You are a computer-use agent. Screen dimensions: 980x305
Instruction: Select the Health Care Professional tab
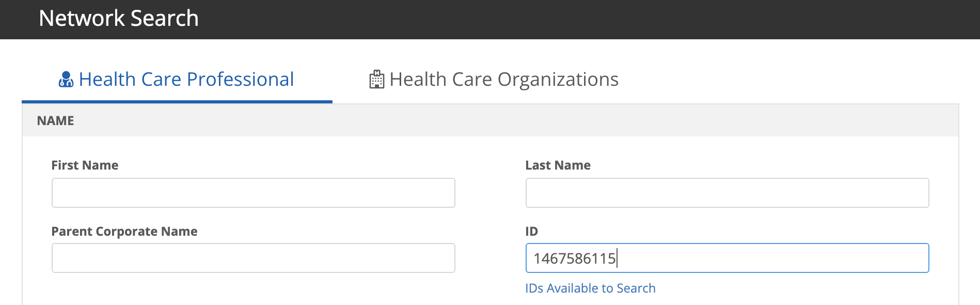[186, 80]
